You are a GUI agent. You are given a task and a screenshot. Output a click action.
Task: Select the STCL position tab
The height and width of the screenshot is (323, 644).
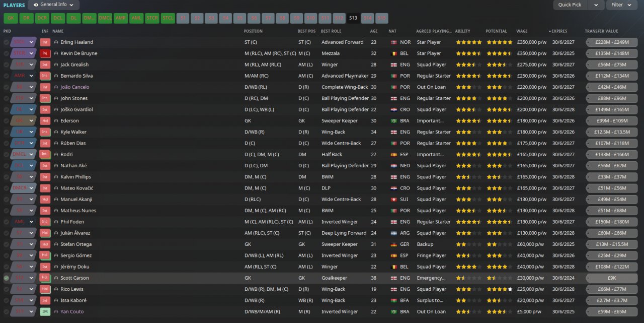pyautogui.click(x=168, y=19)
